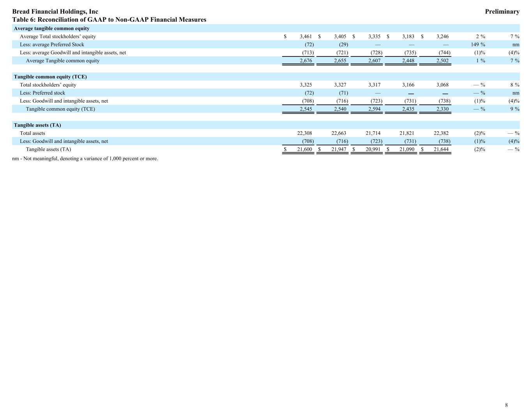Select the 2,545 tangible common equity value
This screenshot has height=411, width=532.
tap(306, 109)
